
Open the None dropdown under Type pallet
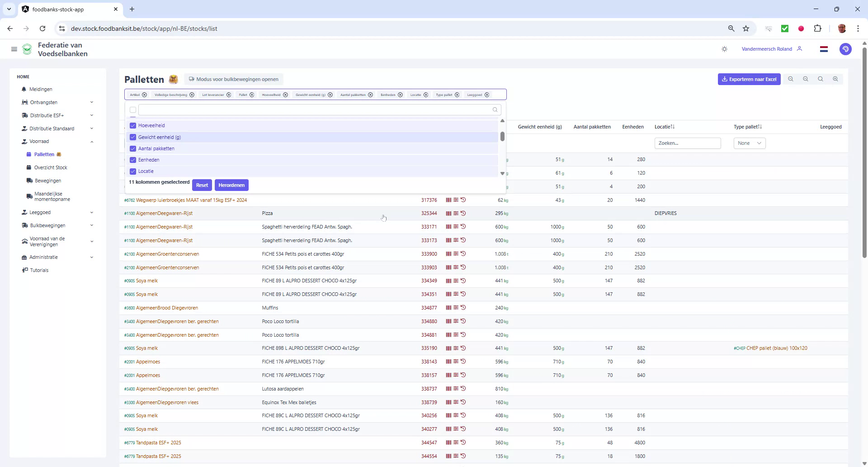coord(749,143)
